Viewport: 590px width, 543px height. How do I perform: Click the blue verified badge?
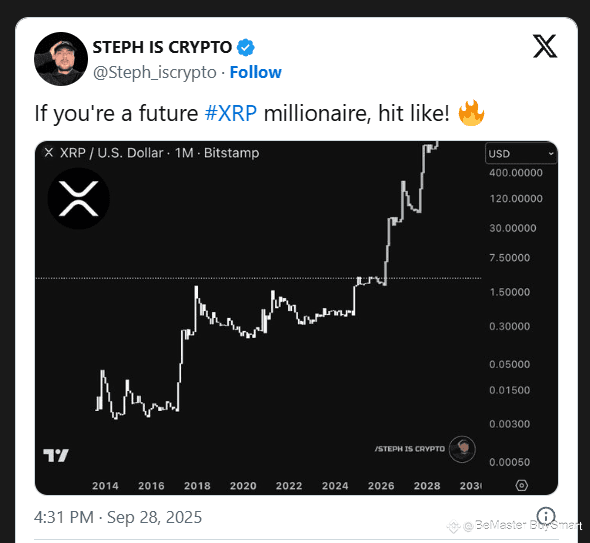246,47
